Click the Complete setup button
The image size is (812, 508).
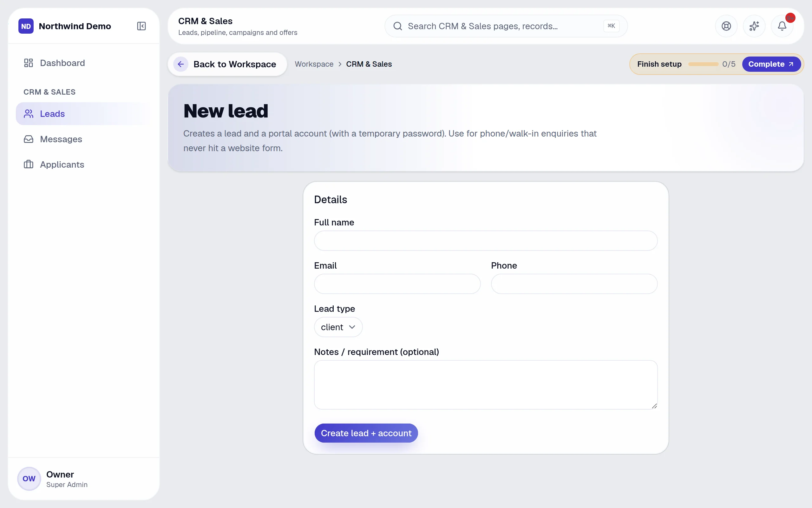tap(771, 64)
